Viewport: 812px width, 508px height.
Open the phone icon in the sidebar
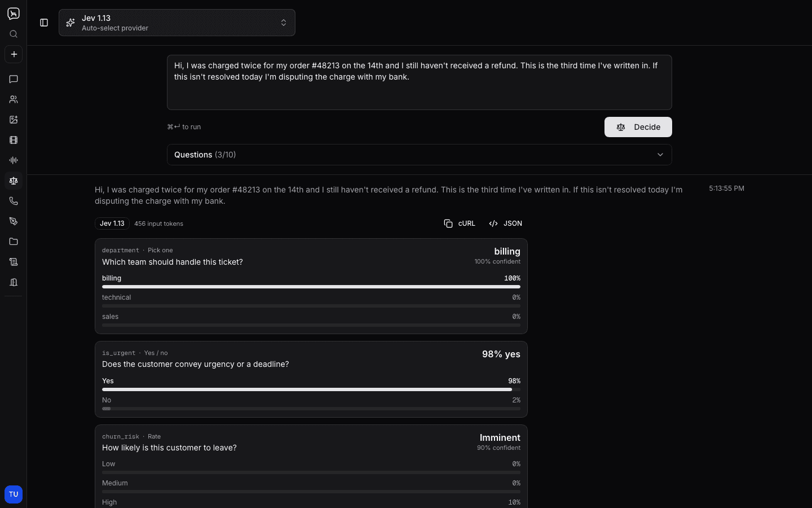[14, 201]
